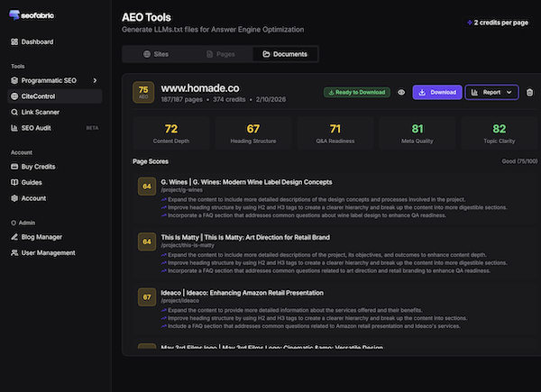Viewport: 541px width, 392px height.
Task: Click the Report dropdown chevron arrow
Action: [509, 93]
